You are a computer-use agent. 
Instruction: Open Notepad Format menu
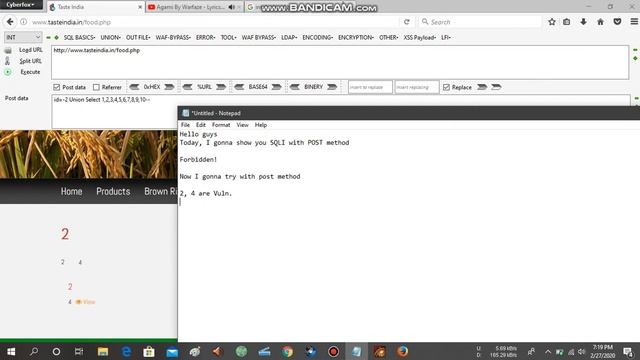pos(221,125)
